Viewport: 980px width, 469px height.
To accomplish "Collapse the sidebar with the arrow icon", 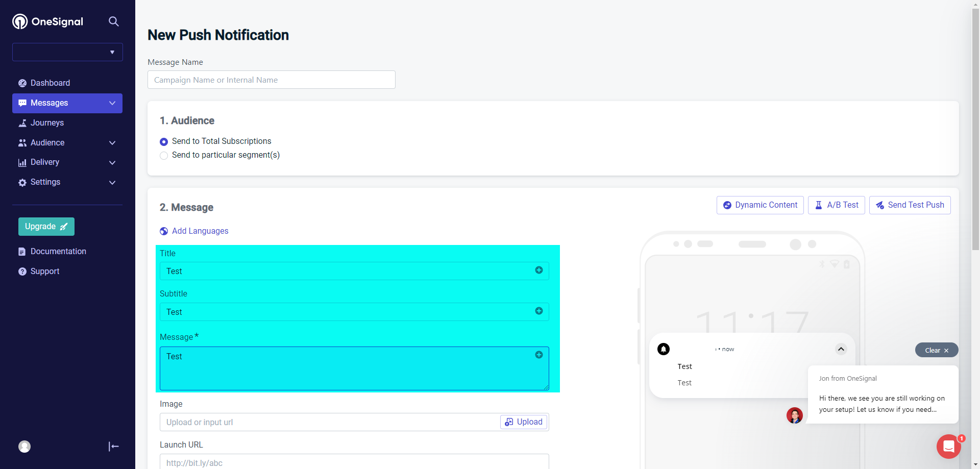I will (114, 447).
